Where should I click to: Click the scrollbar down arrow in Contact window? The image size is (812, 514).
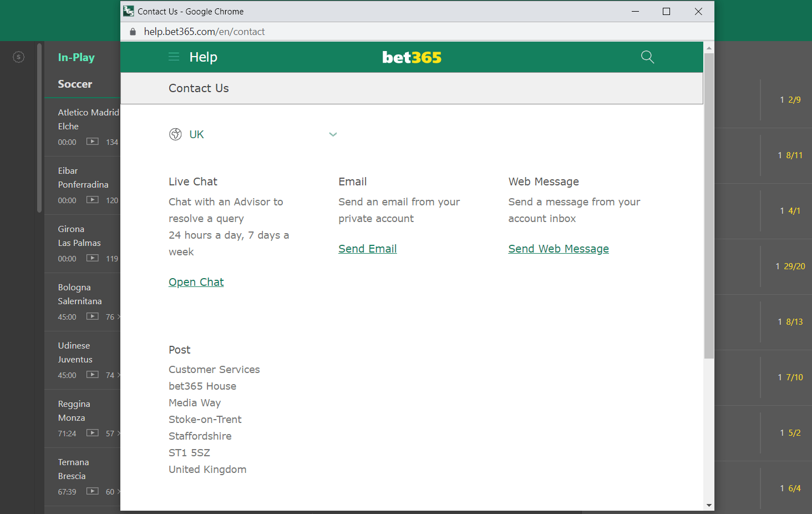click(709, 505)
